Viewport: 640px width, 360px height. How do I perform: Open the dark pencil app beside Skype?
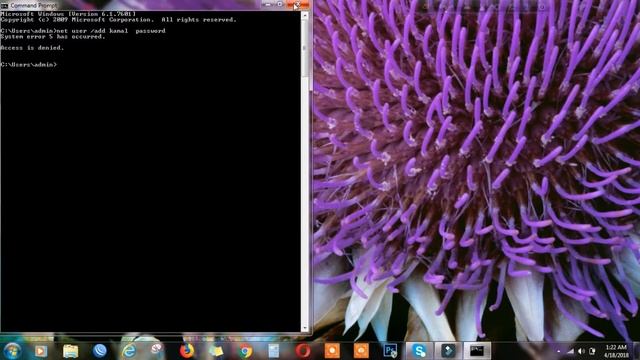pos(448,351)
